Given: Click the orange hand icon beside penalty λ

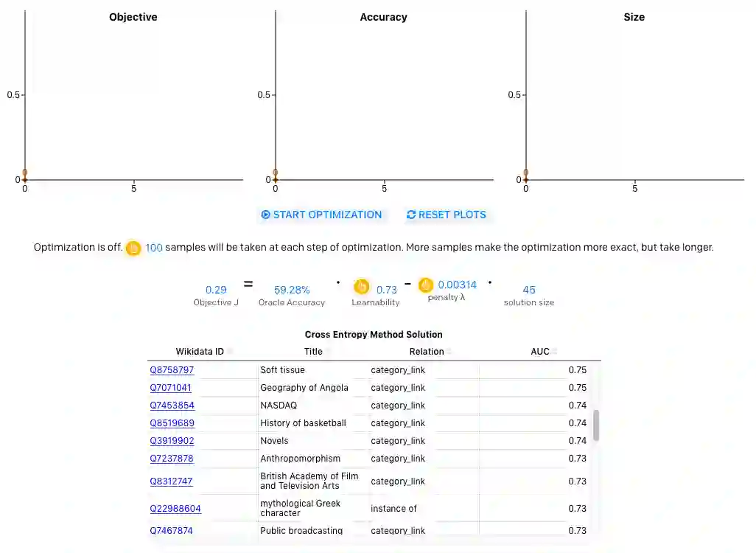Looking at the screenshot, I should [x=425, y=285].
